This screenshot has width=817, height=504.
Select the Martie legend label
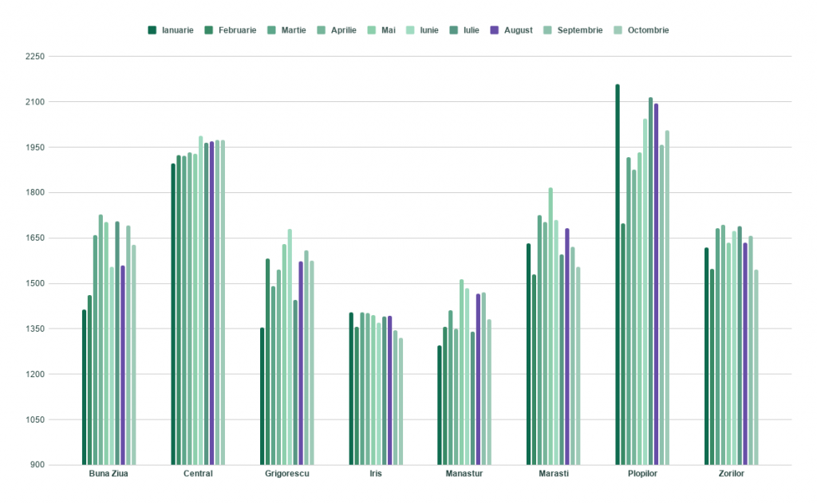coord(299,30)
